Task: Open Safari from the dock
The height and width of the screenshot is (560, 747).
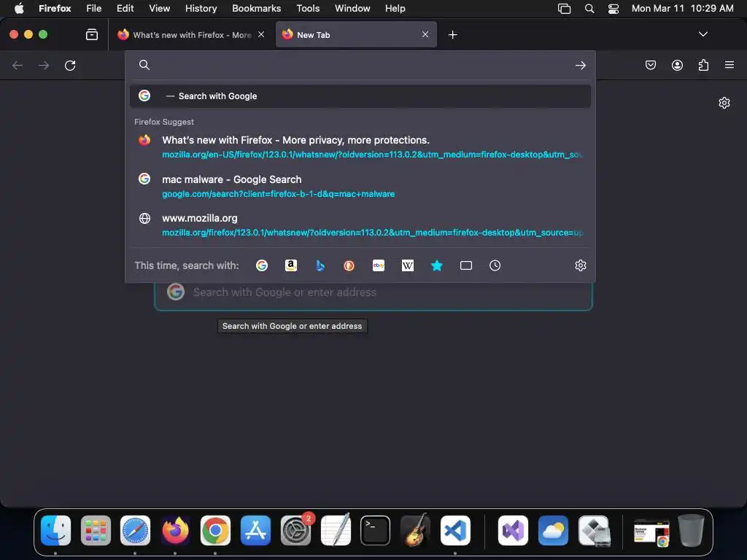Action: [x=135, y=531]
